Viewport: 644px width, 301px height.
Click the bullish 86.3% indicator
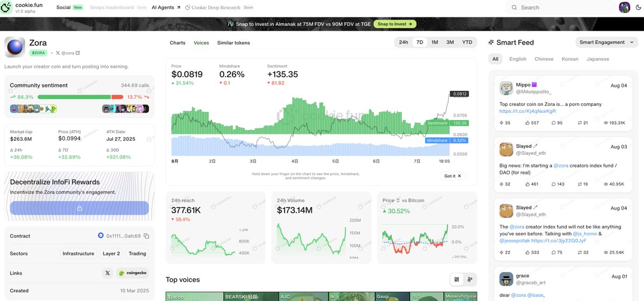[x=21, y=97]
